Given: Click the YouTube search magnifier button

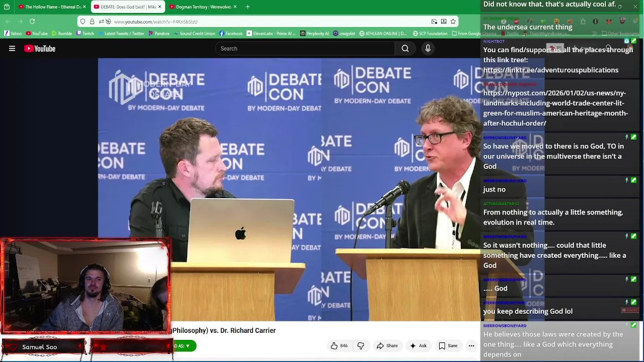Looking at the screenshot, I should click(x=405, y=48).
